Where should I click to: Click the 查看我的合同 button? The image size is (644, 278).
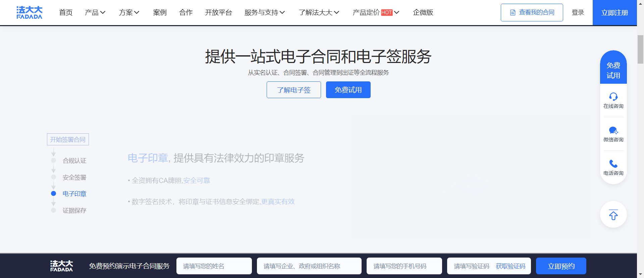(x=532, y=13)
